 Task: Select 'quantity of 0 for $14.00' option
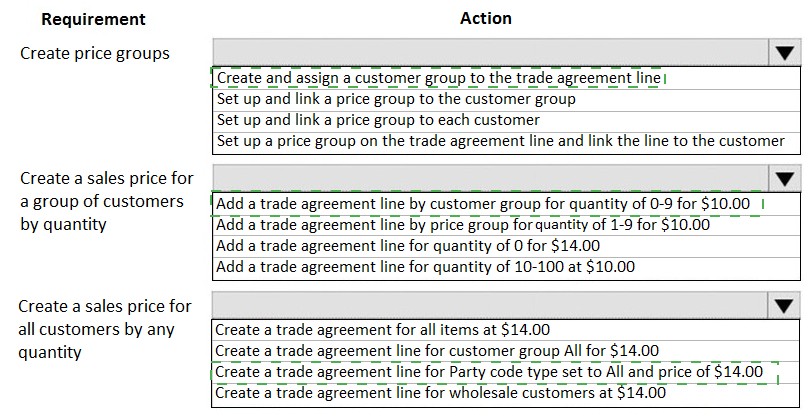(408, 246)
